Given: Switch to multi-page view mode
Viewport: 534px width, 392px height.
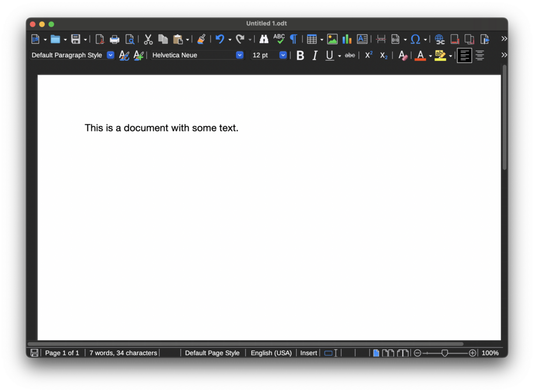Looking at the screenshot, I should coord(389,352).
